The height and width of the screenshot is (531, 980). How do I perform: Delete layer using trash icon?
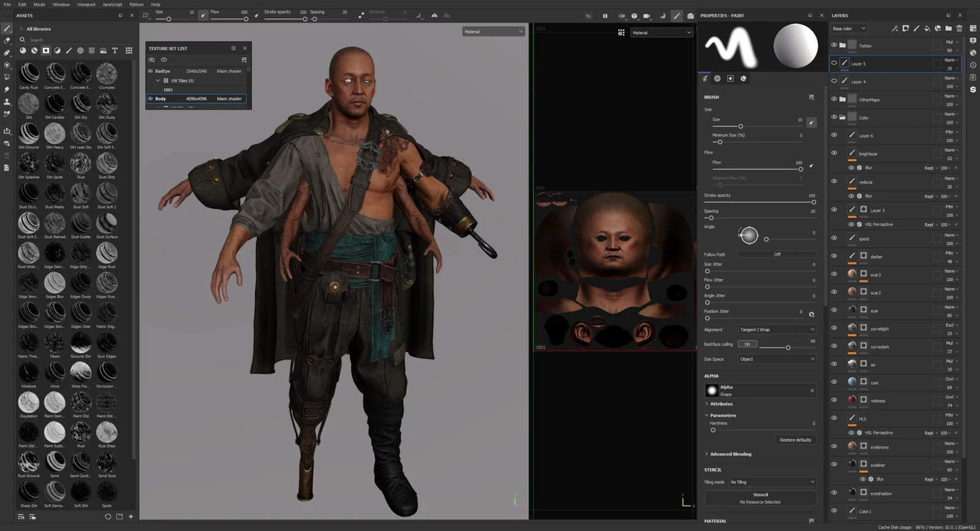(959, 28)
